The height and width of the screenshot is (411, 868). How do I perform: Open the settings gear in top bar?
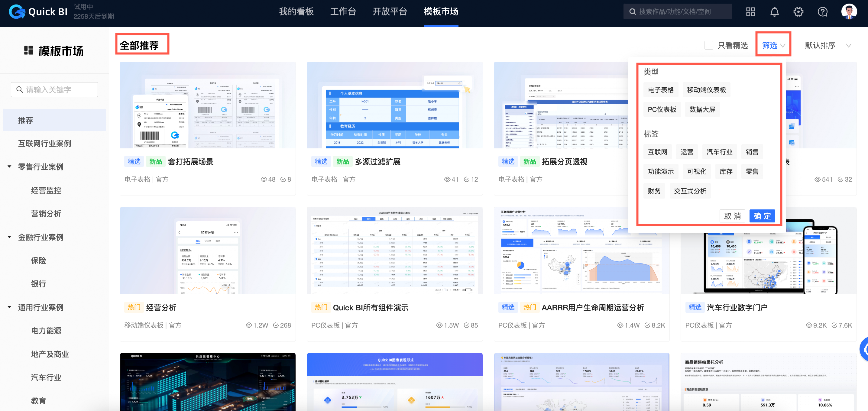(798, 11)
